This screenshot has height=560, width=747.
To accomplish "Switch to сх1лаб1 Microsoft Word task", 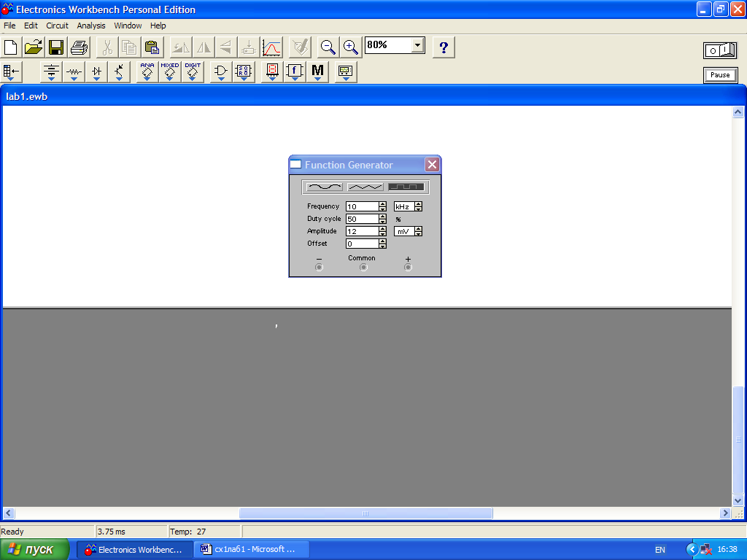I will [252, 550].
